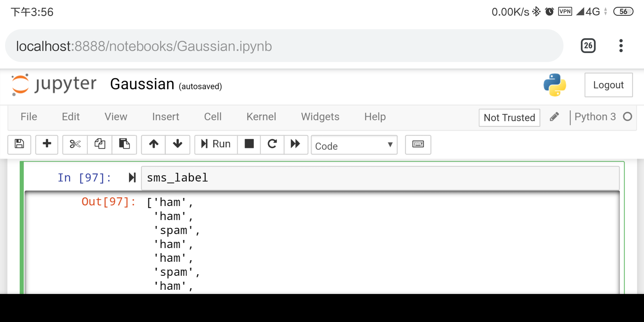Move the selected cell down
This screenshot has width=644, height=322.
(177, 144)
